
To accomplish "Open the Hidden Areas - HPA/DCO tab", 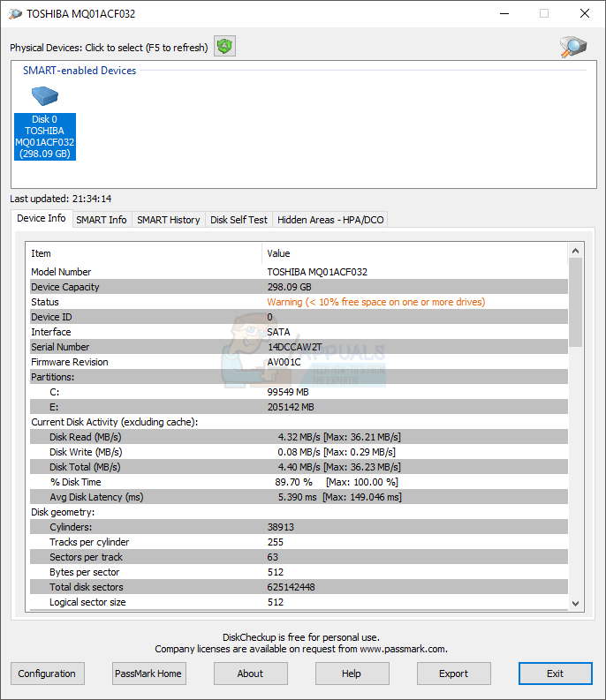I will (x=330, y=220).
